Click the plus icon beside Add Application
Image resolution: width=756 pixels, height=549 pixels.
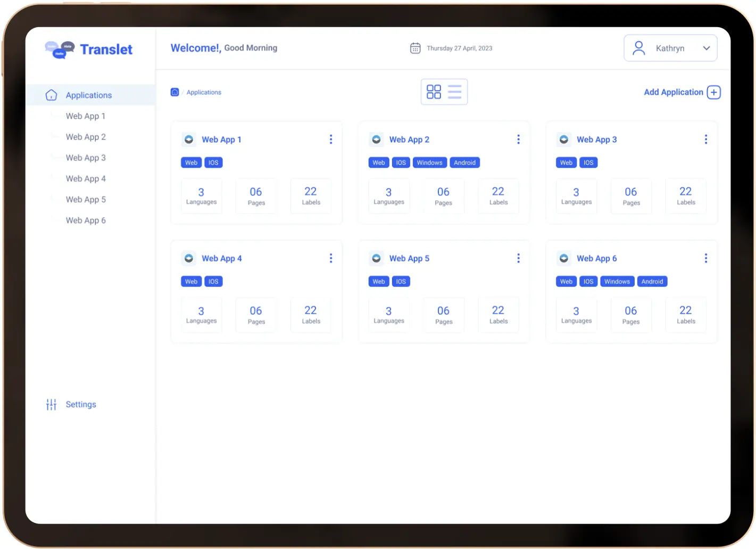(713, 92)
